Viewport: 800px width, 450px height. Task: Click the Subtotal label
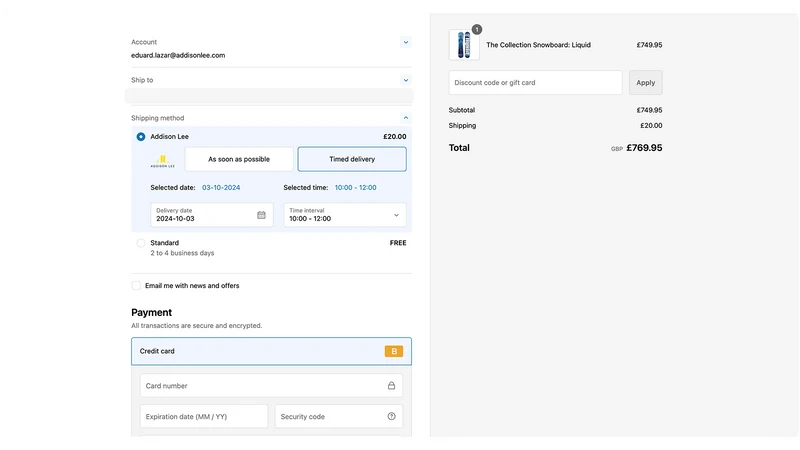[462, 110]
